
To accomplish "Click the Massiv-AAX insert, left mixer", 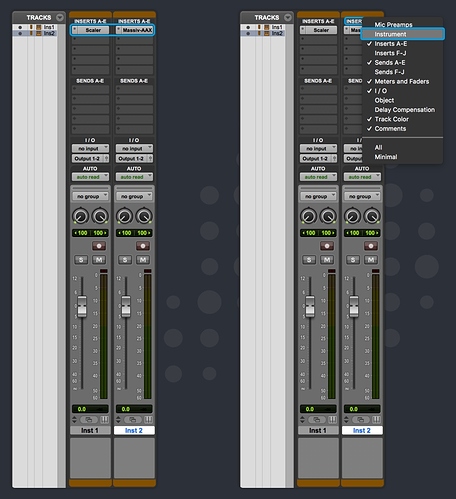I will (x=134, y=30).
